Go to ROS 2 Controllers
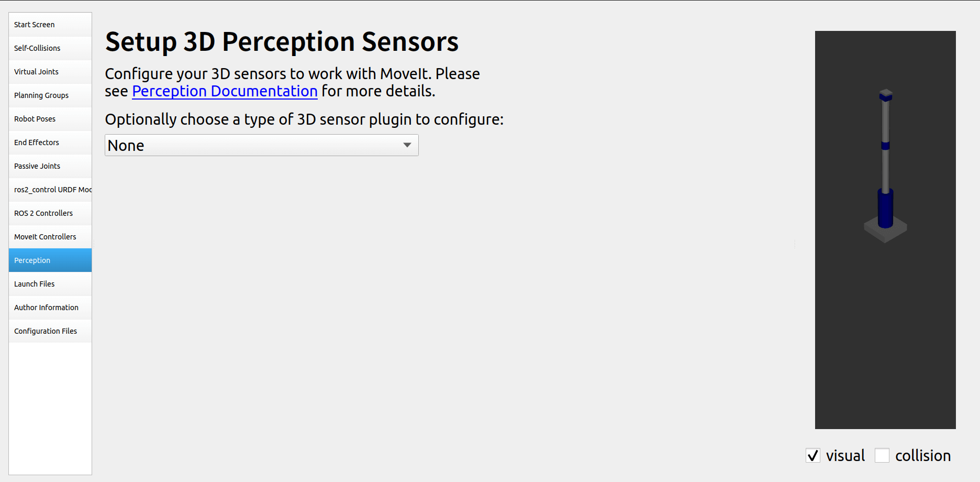Image resolution: width=980 pixels, height=482 pixels. pos(50,213)
